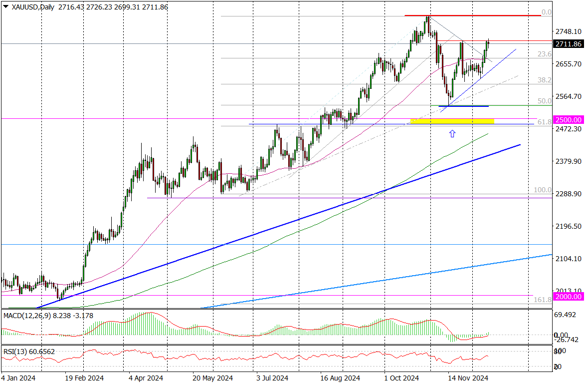Click the 20 May 2024 date label
This screenshot has width=588, height=385.
[x=212, y=378]
